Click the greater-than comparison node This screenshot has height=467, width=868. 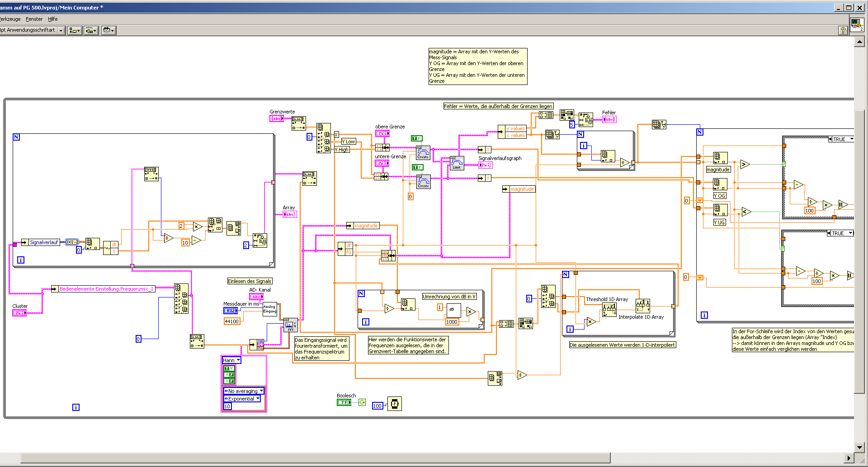pos(745,165)
